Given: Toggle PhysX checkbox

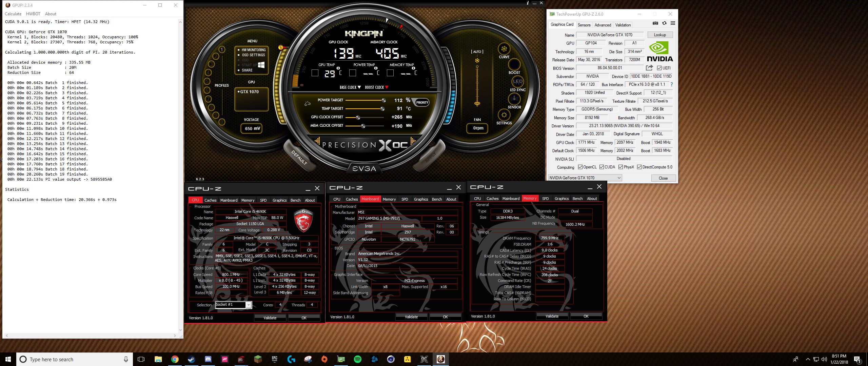Looking at the screenshot, I should tap(620, 167).
